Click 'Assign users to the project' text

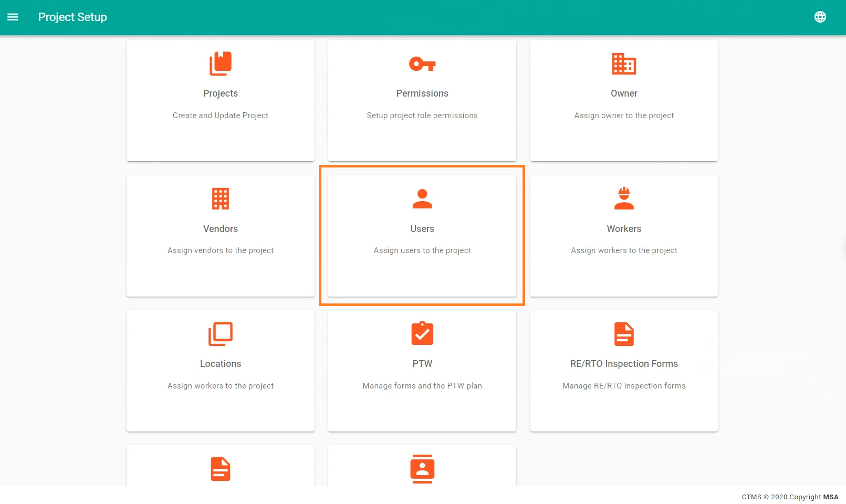click(422, 250)
